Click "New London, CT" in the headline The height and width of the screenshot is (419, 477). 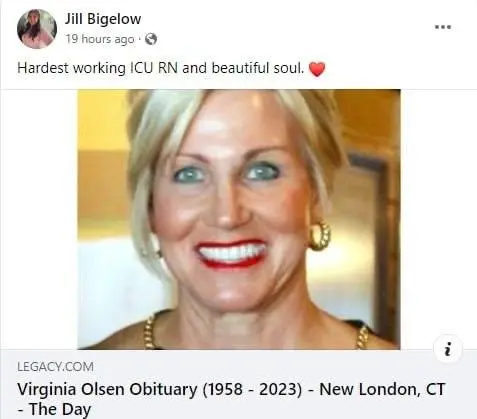coord(382,389)
